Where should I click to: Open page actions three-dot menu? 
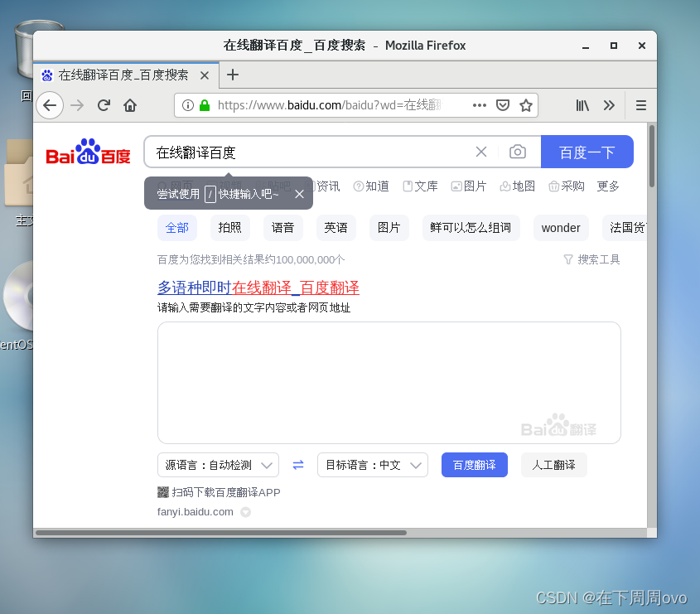click(x=479, y=105)
